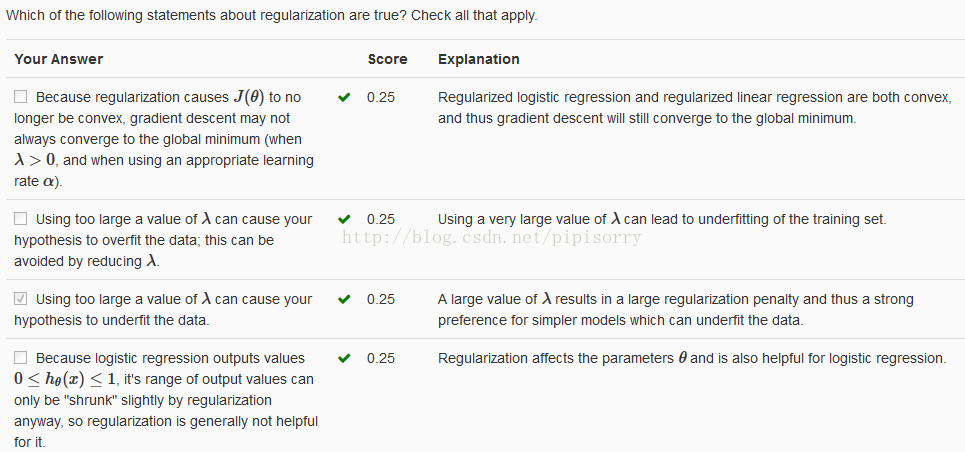Click the explanation about regularization affecting parameters θ
Image resolution: width=965 pixels, height=452 pixels.
[x=691, y=358]
